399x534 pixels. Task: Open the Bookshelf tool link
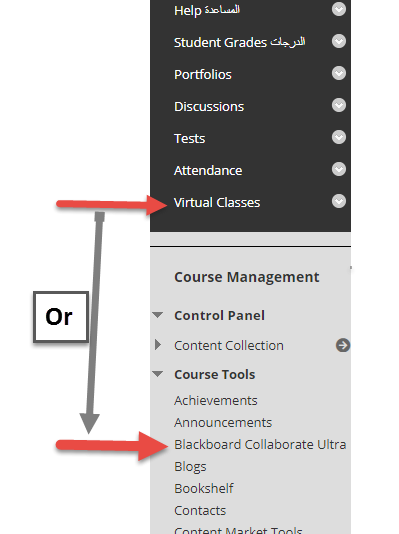[x=204, y=488]
